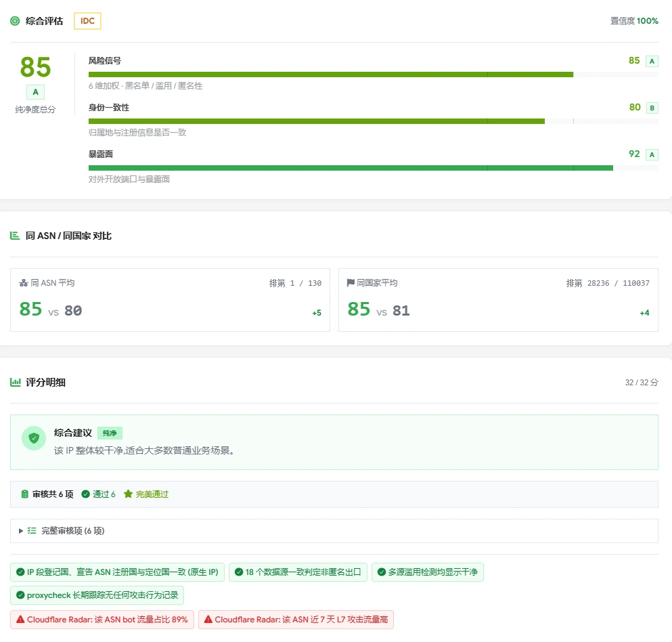Click the star icon beside 完美通过
Viewport: 672px width, 642px height.
(128, 494)
